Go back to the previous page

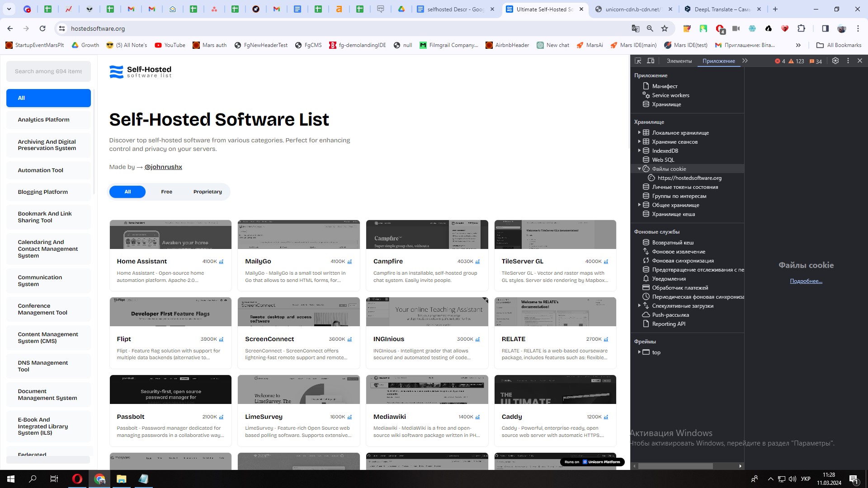click(x=10, y=28)
